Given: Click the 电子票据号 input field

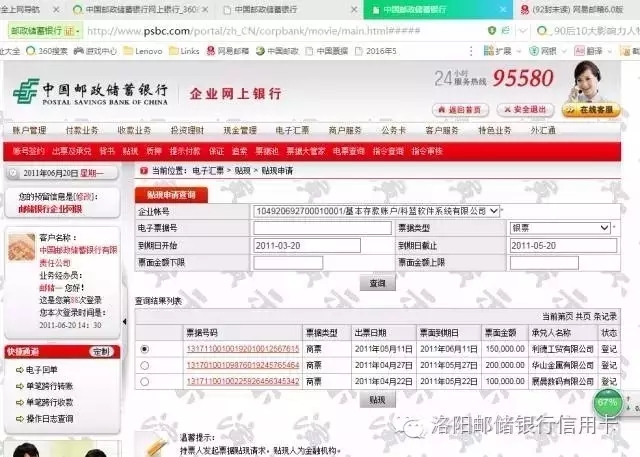Looking at the screenshot, I should coord(322,228).
